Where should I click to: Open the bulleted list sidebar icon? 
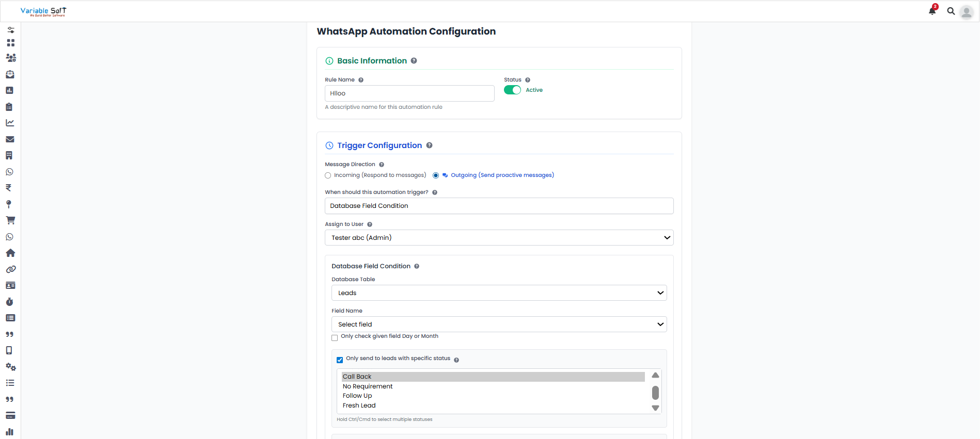pos(10,383)
